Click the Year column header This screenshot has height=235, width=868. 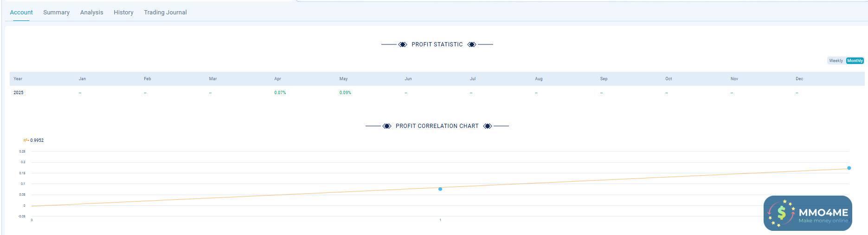click(x=18, y=79)
